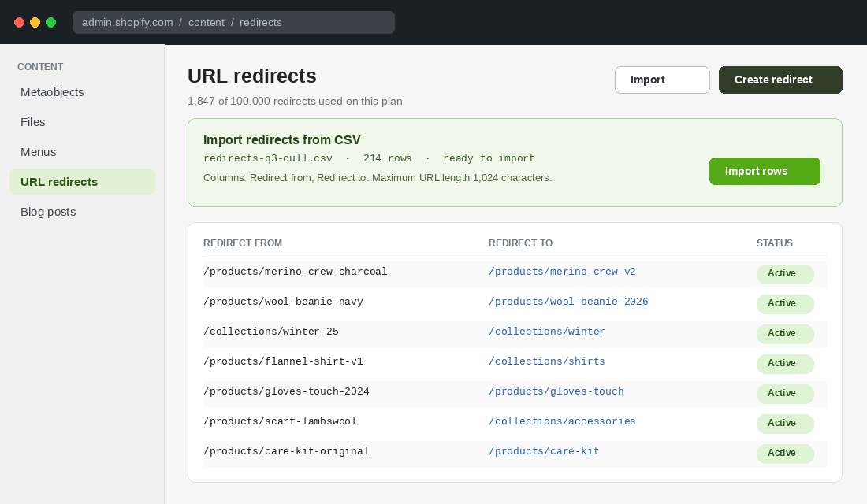Select URL redirects sidebar item
Screen dimensions: 867x504
[83, 182]
